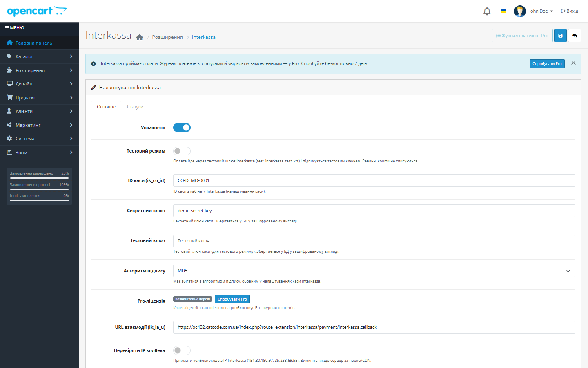Click the OpenCart logo
Image resolution: width=588 pixels, height=368 pixels.
click(x=37, y=11)
